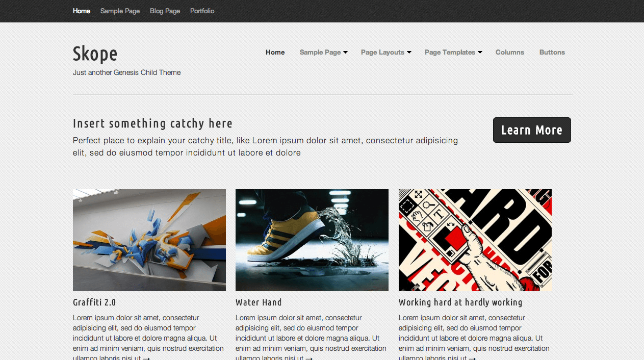Click read-more arrow under Graffiti 2.0
Screen dimensions: 644x360
point(146,358)
